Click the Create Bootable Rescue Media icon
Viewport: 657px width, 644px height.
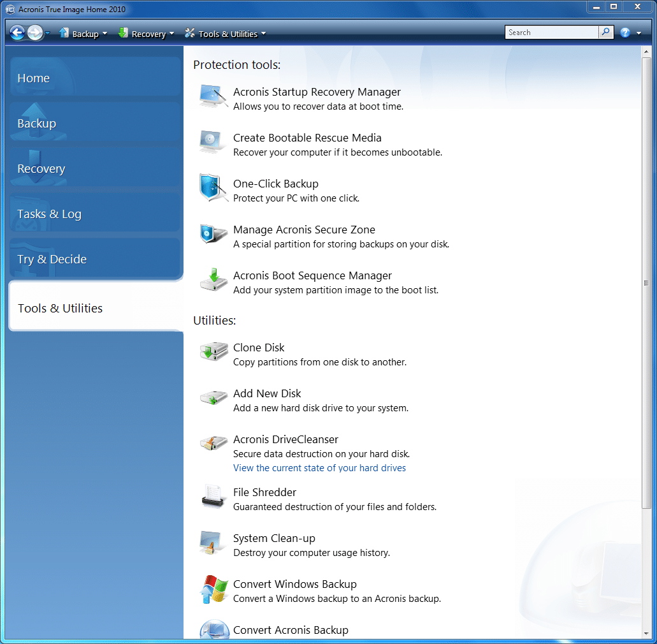(x=213, y=143)
